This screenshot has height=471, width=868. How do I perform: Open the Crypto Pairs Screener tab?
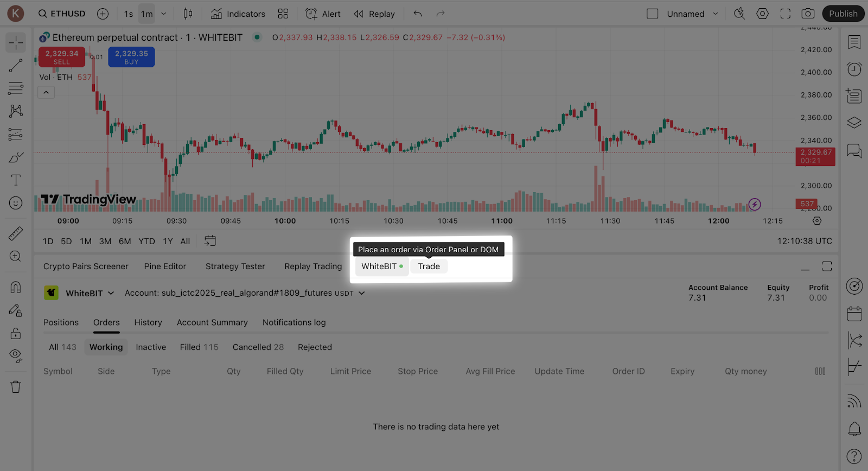tap(86, 266)
